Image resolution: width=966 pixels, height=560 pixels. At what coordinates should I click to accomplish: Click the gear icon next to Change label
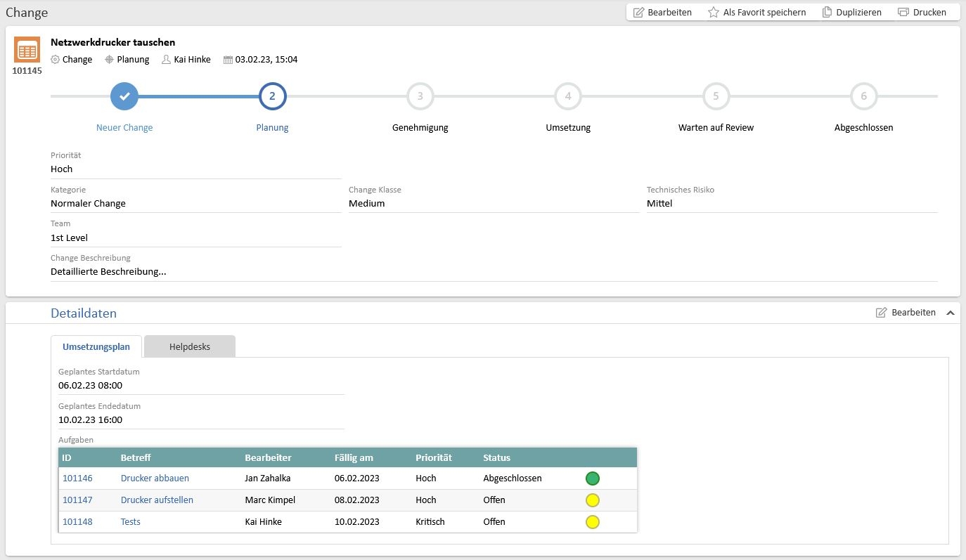[x=56, y=60]
